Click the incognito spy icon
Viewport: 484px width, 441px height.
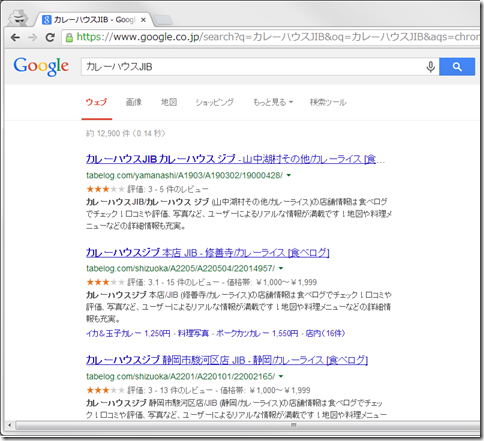(18, 18)
